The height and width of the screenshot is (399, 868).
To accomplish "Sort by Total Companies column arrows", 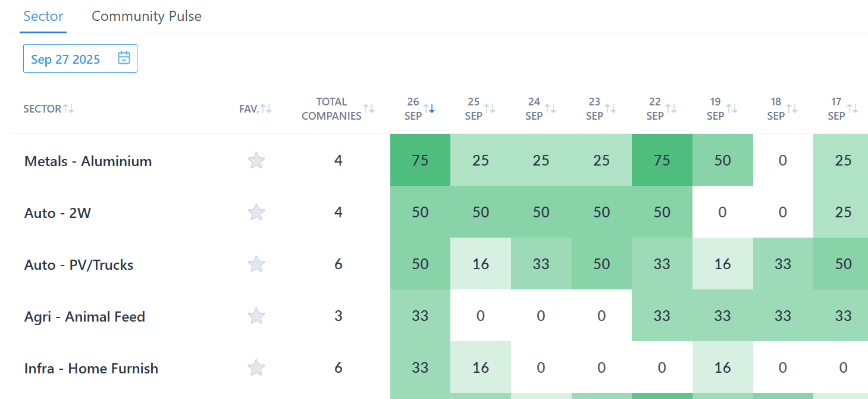I will (369, 108).
